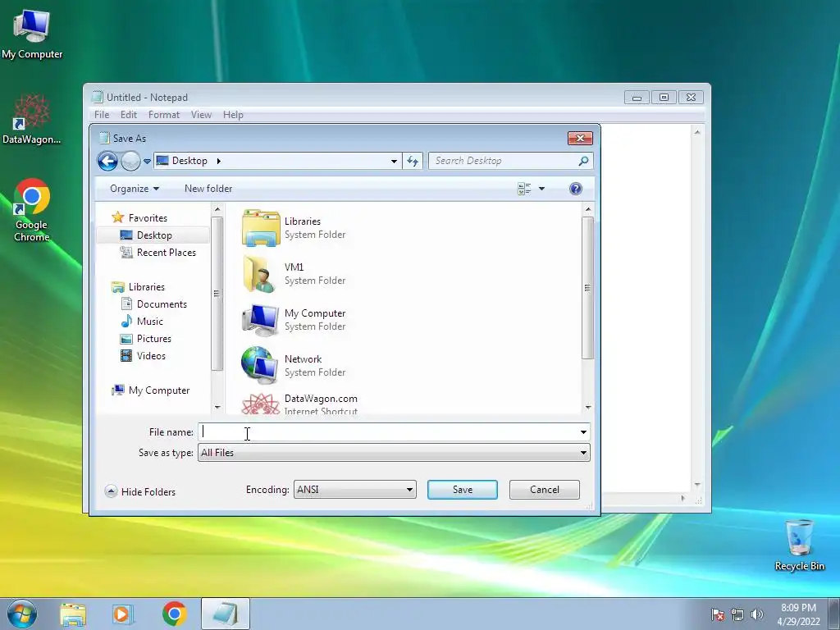
Task: Open Windows Media Player from taskbar
Action: (x=121, y=614)
